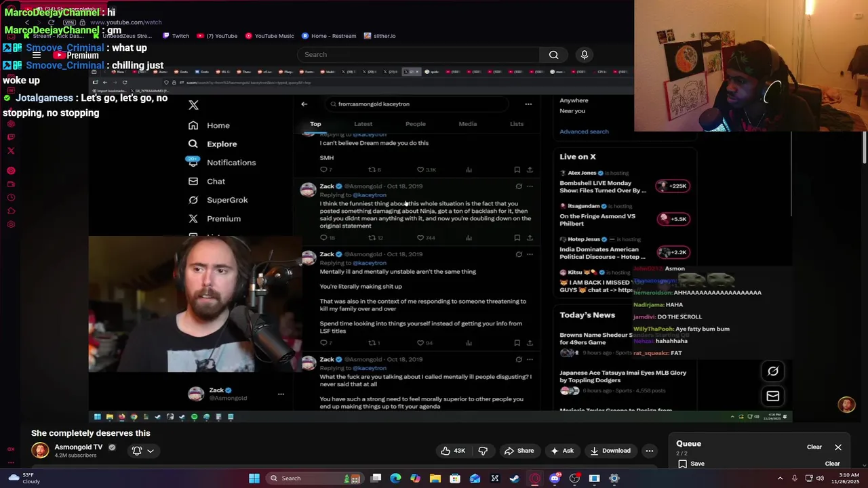This screenshot has height=488, width=868.
Task: Click the page vertical scrollbar
Action: coord(865,148)
